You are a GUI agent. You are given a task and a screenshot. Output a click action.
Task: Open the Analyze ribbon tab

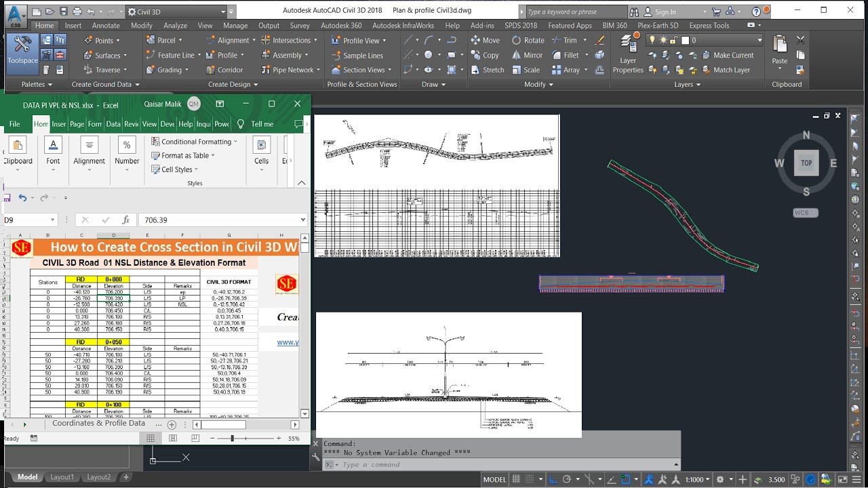point(175,26)
